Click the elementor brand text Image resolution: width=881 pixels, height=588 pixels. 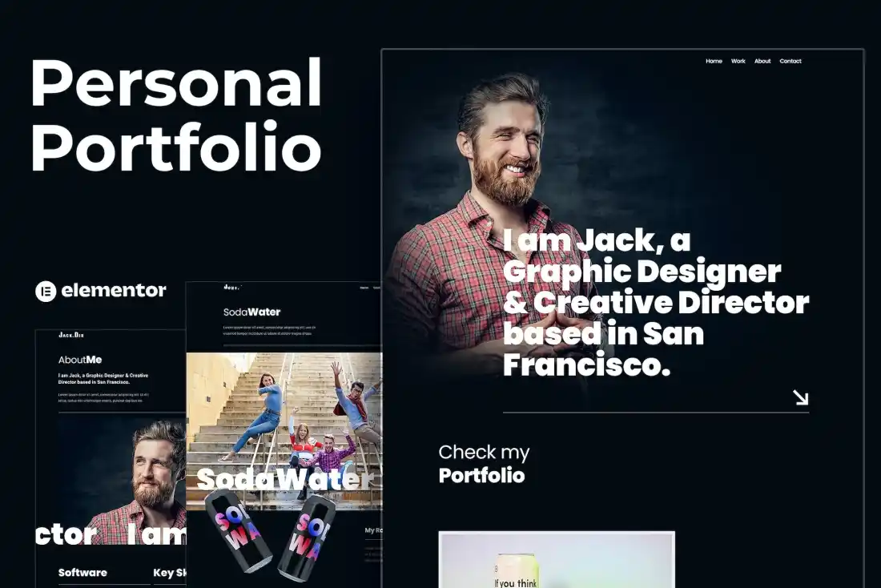pos(114,291)
